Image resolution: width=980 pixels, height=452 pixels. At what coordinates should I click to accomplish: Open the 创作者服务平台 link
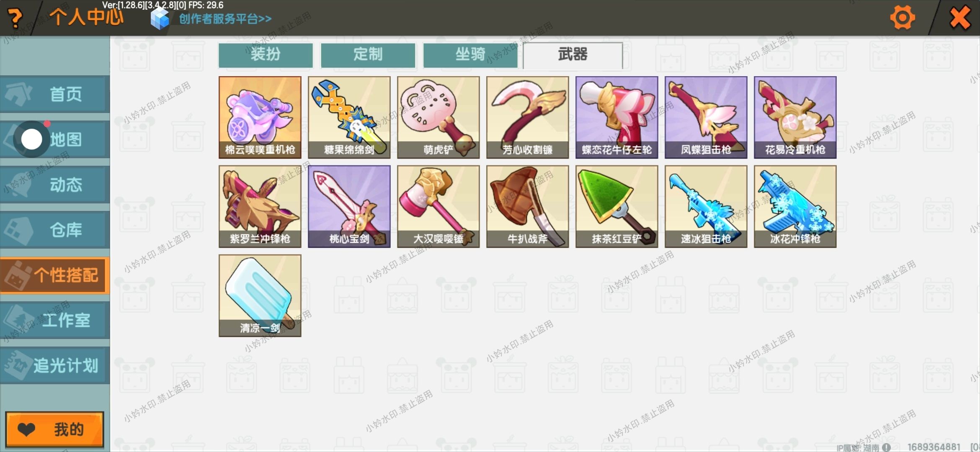[x=225, y=19]
